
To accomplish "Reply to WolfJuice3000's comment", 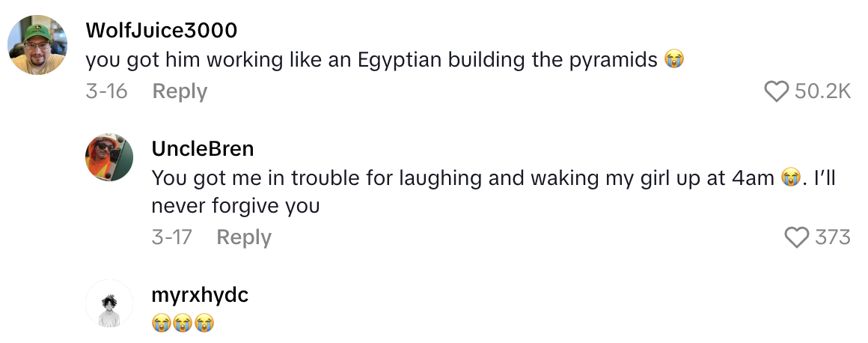I will pos(180,91).
